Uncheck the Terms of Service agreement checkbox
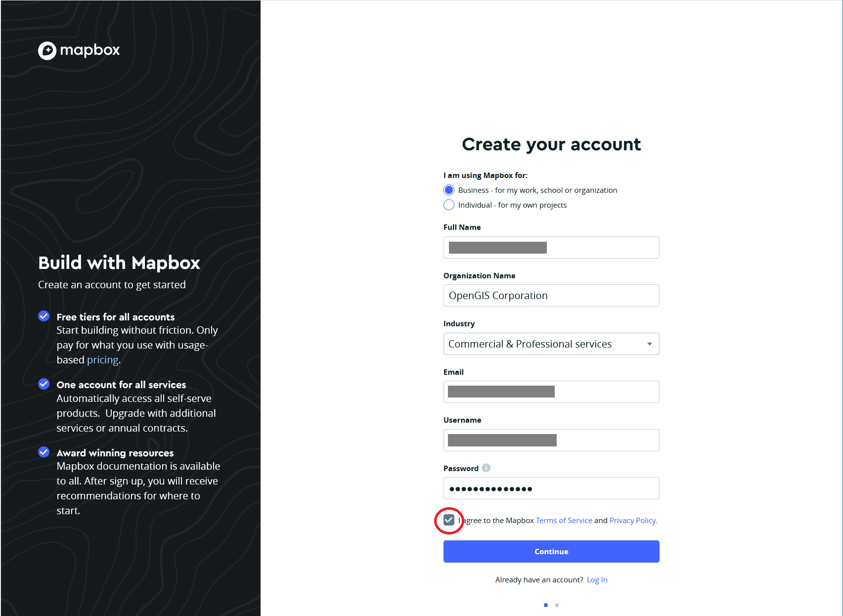 pyautogui.click(x=449, y=520)
